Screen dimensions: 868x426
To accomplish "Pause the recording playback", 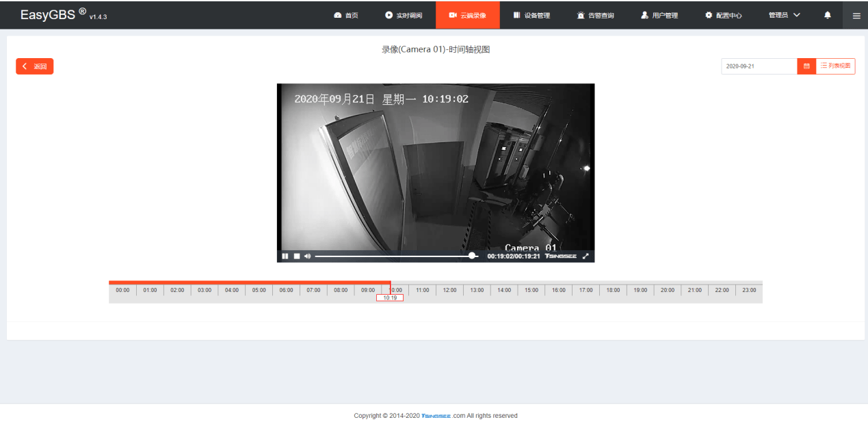I will [x=285, y=256].
